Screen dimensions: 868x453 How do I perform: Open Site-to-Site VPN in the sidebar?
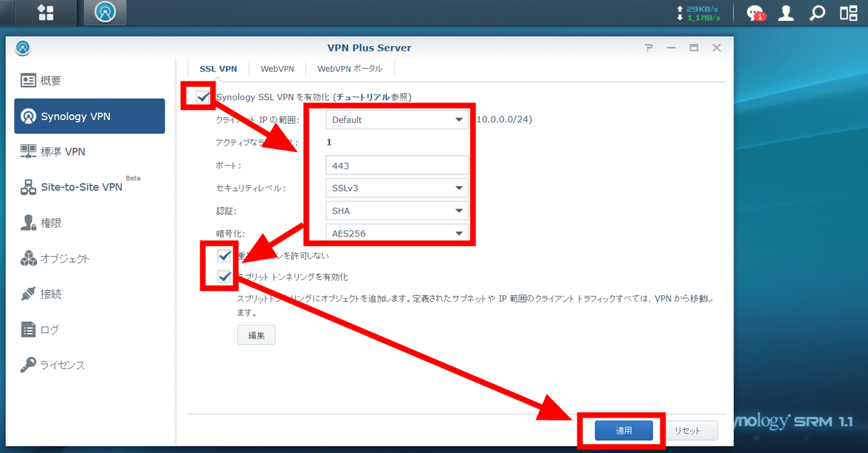[x=90, y=187]
